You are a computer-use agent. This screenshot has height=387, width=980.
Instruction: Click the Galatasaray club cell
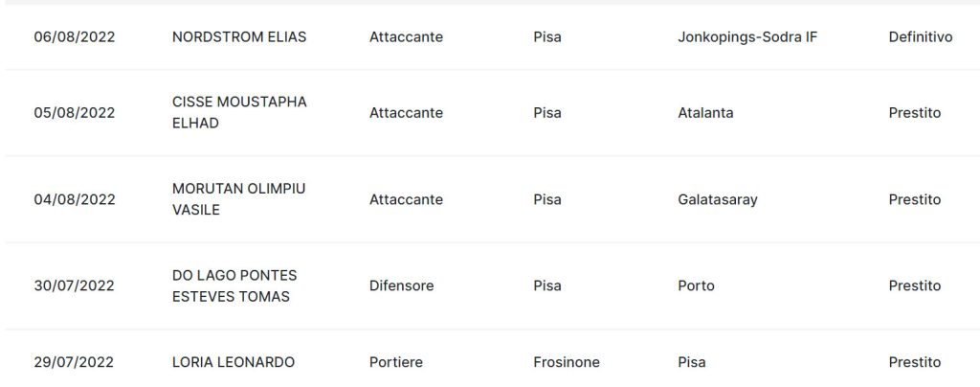point(717,199)
